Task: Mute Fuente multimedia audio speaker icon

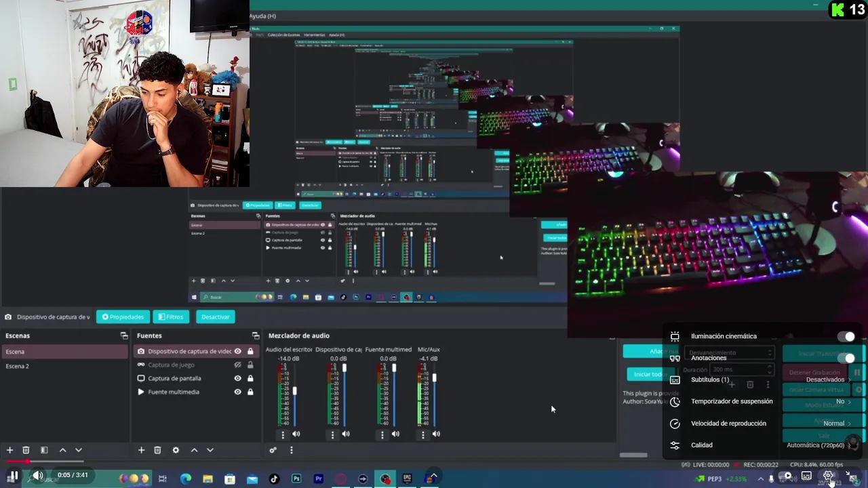Action: tap(395, 434)
